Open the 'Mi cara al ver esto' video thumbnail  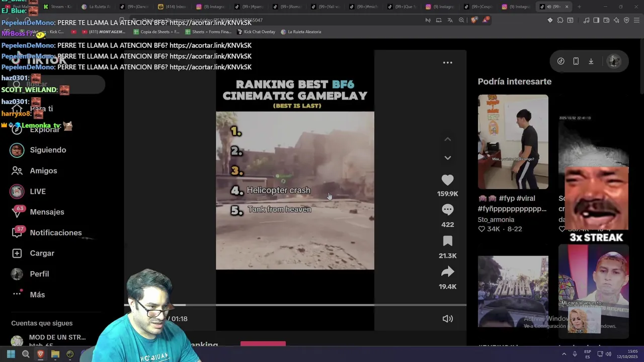593,292
